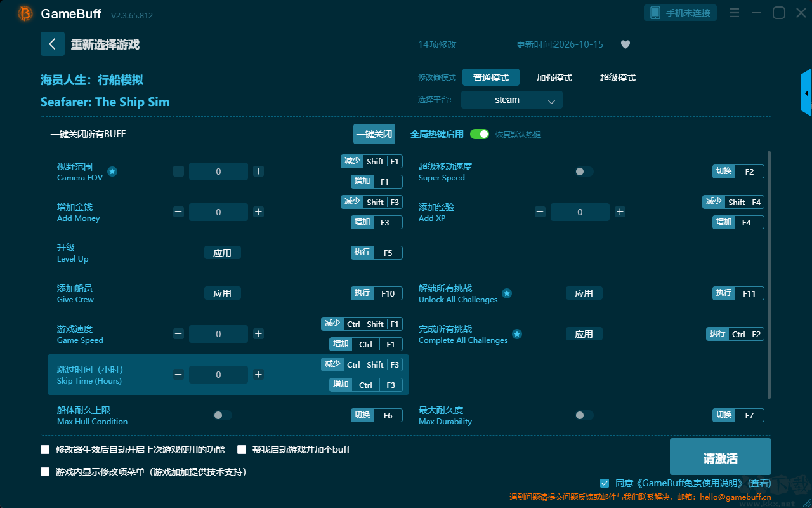Decrease Camera FOV with minus button

[179, 171]
